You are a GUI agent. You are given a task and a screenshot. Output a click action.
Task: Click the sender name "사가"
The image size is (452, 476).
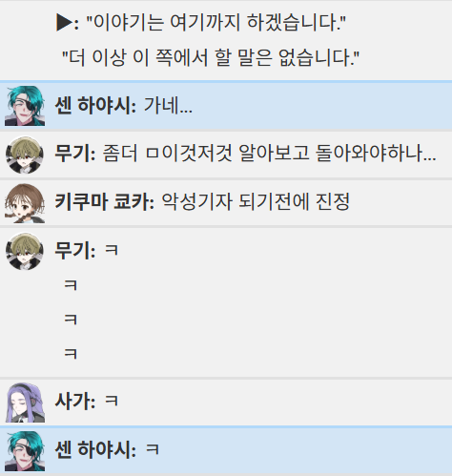(x=75, y=402)
